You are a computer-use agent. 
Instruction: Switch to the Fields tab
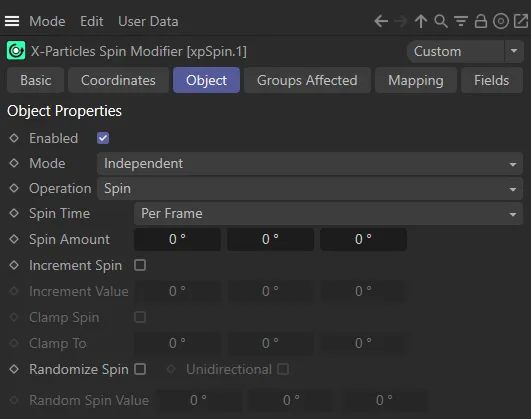pyautogui.click(x=492, y=80)
